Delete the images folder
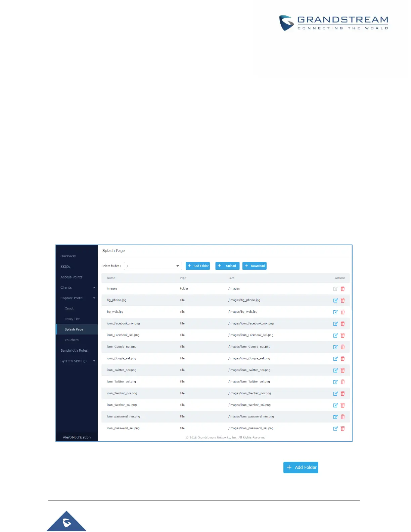This screenshot has height=532, width=411. coord(342,289)
